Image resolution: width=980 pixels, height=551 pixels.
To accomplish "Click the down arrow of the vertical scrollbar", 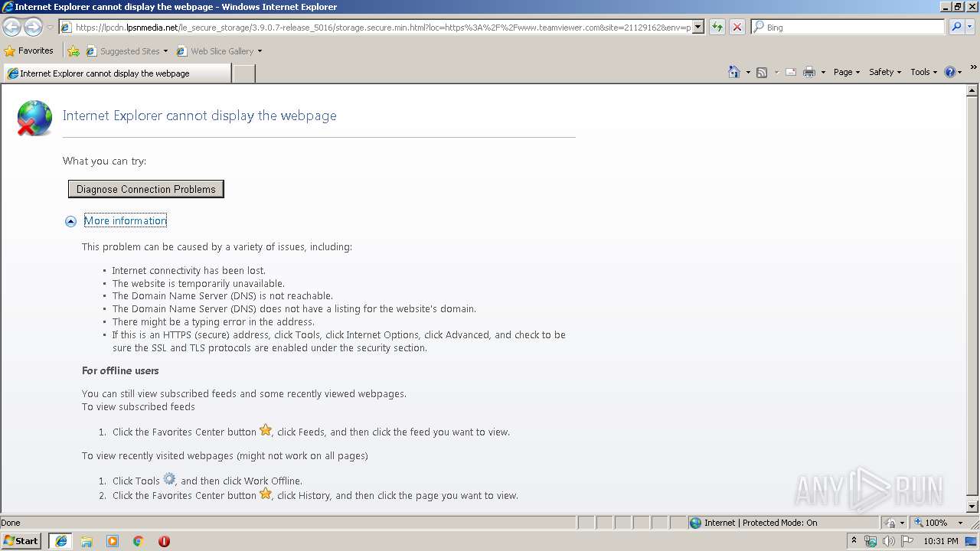I will [x=973, y=507].
